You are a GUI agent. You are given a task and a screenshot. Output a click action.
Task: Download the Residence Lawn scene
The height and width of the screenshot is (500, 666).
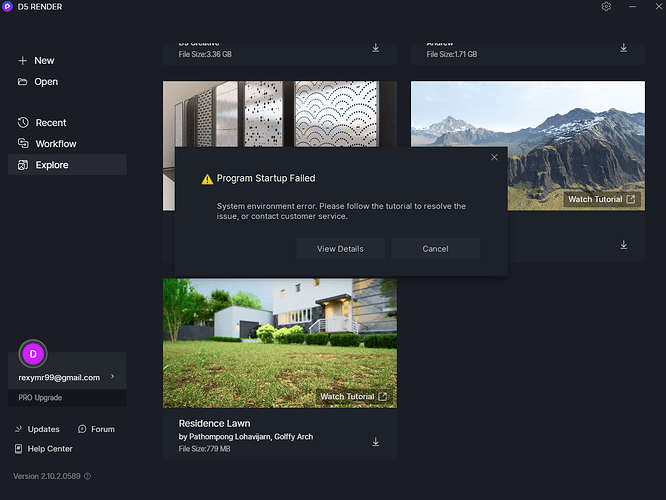[x=376, y=442]
